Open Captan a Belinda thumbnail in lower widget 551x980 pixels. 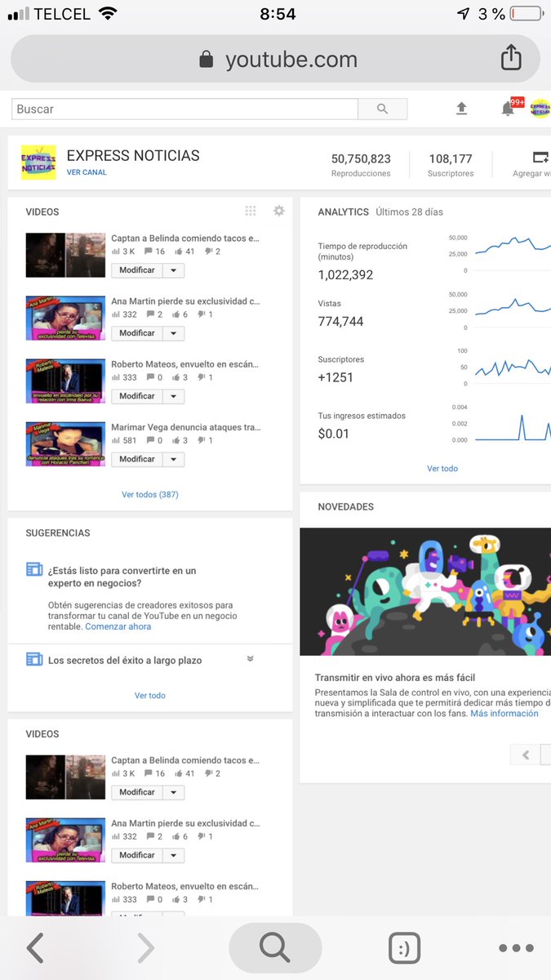pyautogui.click(x=65, y=777)
